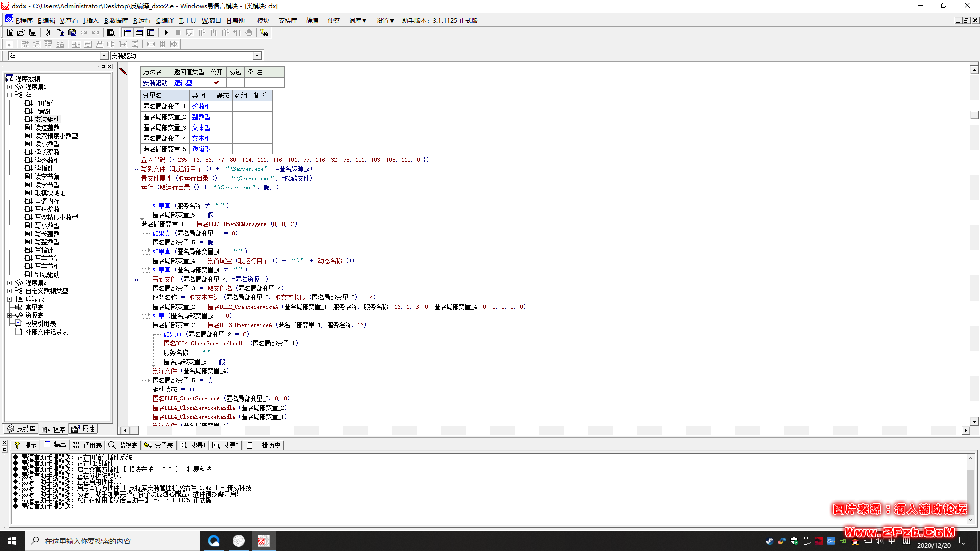Click the Open file toolbar icon

tap(21, 32)
